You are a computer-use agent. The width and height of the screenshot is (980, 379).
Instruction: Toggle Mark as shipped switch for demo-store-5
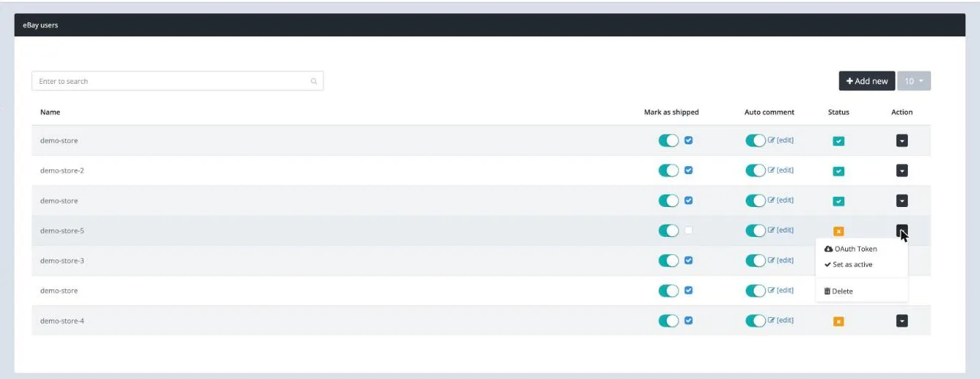(x=669, y=230)
